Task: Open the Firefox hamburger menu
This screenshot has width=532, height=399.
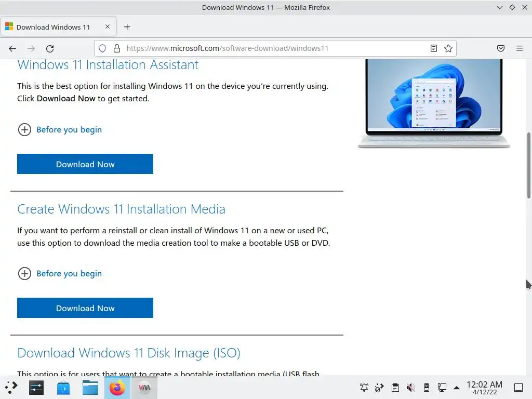Action: 520,48
